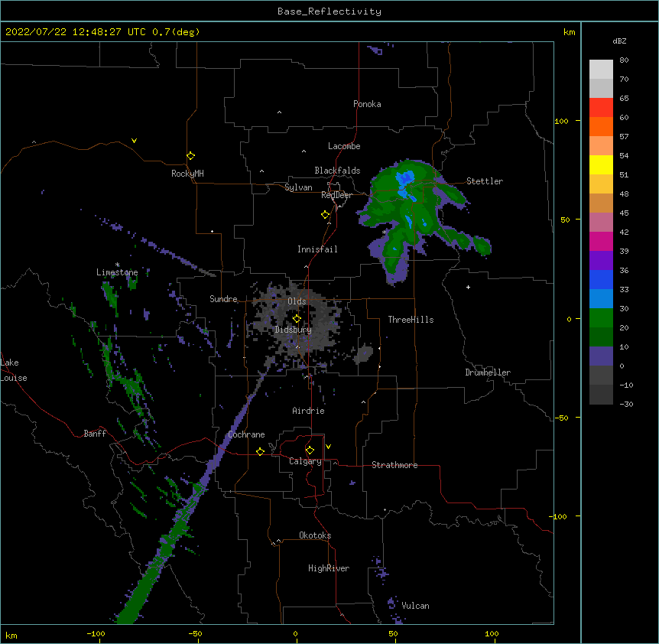Click the Stettler city label
The height and width of the screenshot is (644, 659).
484,181
